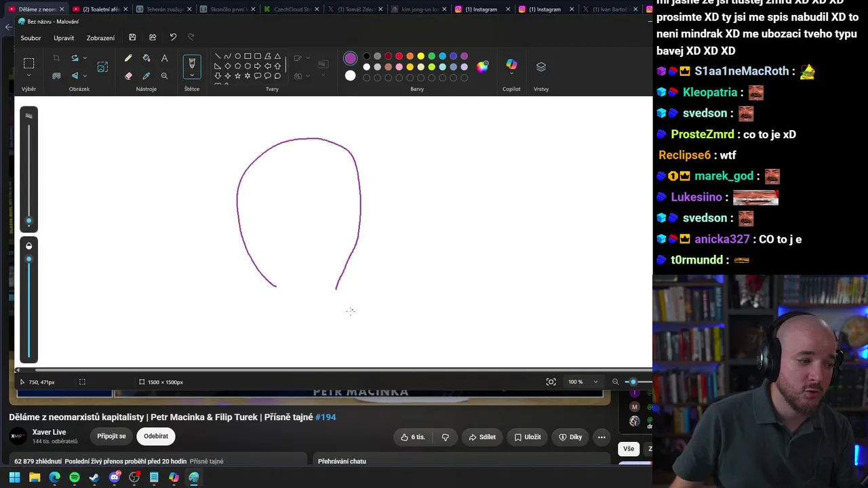Image resolution: width=868 pixels, height=488 pixels.
Task: Activate the Magnifier zoom tool
Action: (x=164, y=76)
